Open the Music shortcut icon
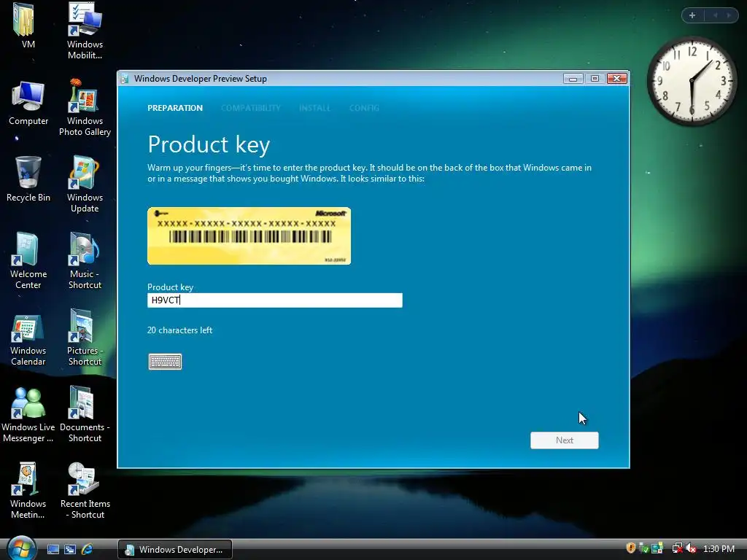This screenshot has width=747, height=560. [85, 260]
